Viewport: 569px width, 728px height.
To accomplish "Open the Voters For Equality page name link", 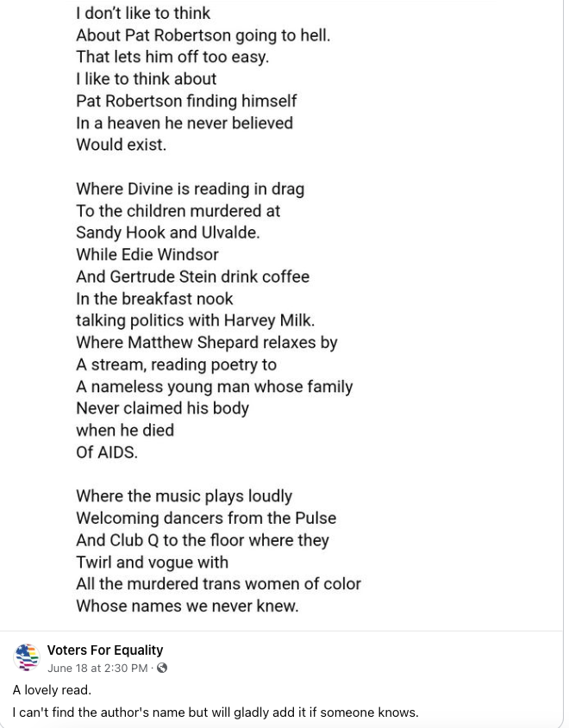I will coord(105,650).
